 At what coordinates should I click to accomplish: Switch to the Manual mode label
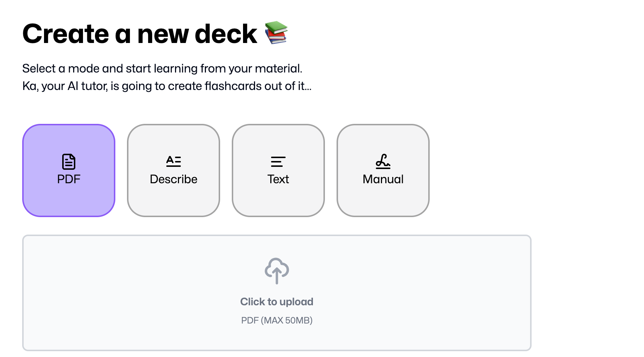point(383,179)
